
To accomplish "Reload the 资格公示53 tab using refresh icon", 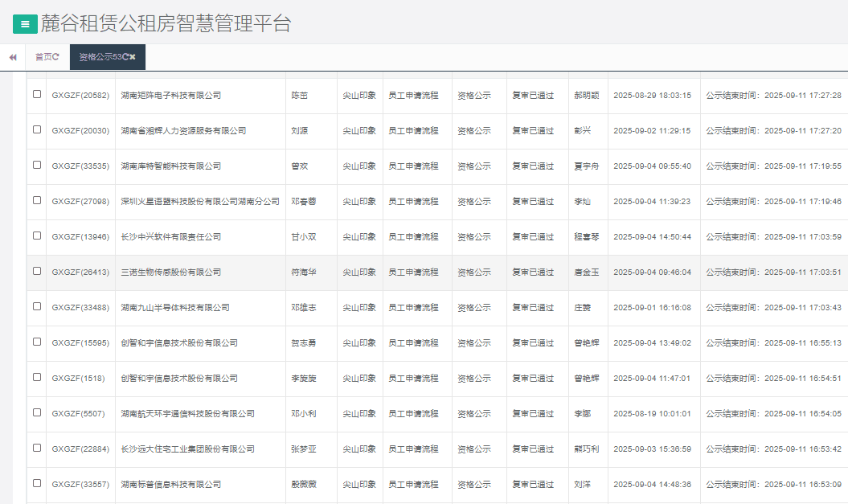I will click(125, 57).
